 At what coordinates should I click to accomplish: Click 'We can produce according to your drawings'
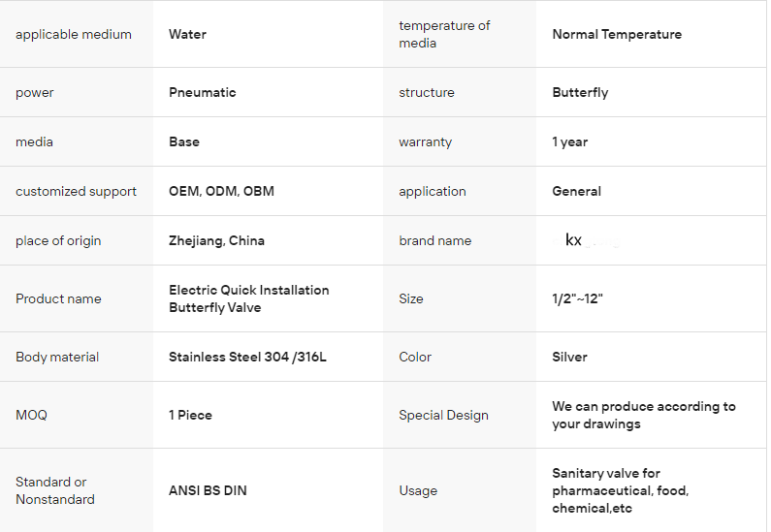point(643,415)
